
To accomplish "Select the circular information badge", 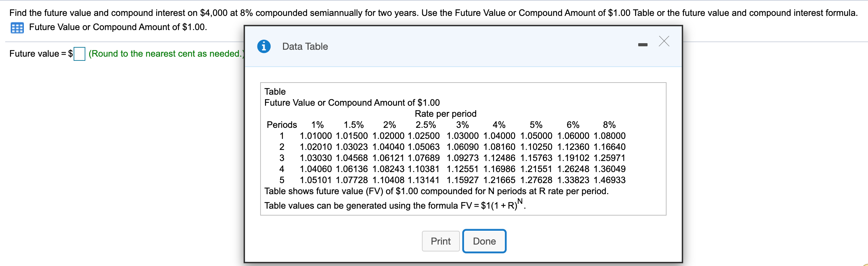I will point(265,46).
